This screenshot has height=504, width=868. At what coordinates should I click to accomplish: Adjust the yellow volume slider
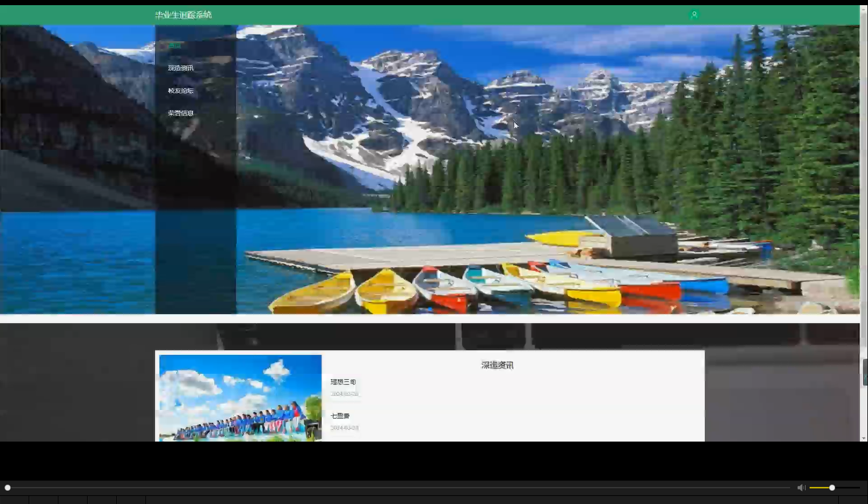pos(834,487)
